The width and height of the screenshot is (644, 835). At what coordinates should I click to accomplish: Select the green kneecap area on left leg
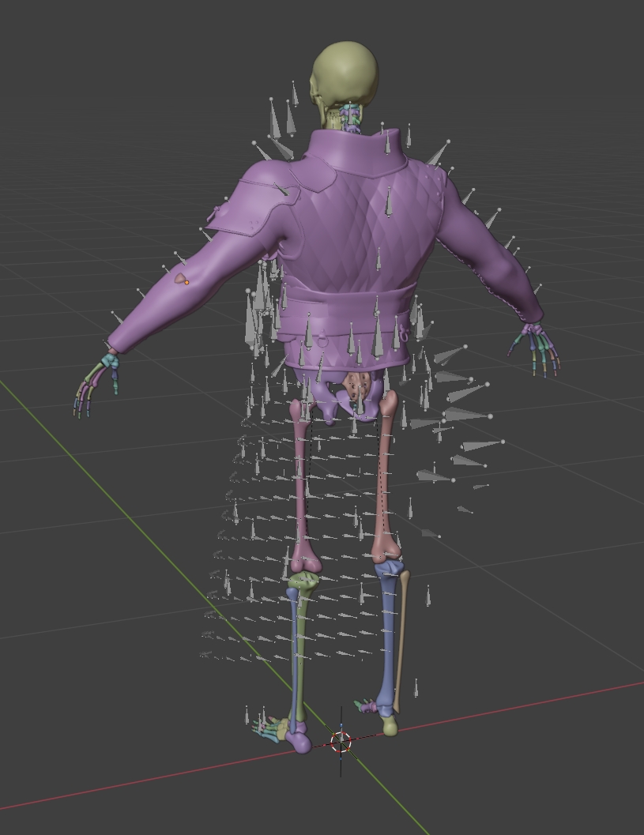303,581
